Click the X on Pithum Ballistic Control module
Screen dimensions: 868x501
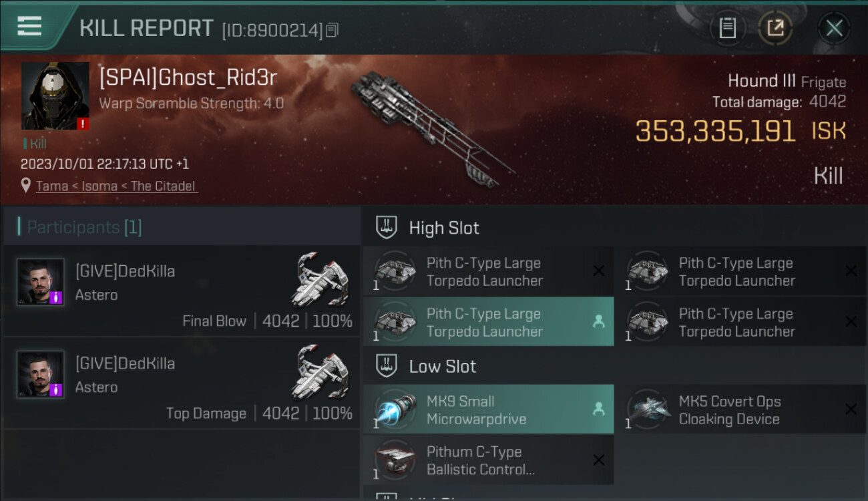598,460
